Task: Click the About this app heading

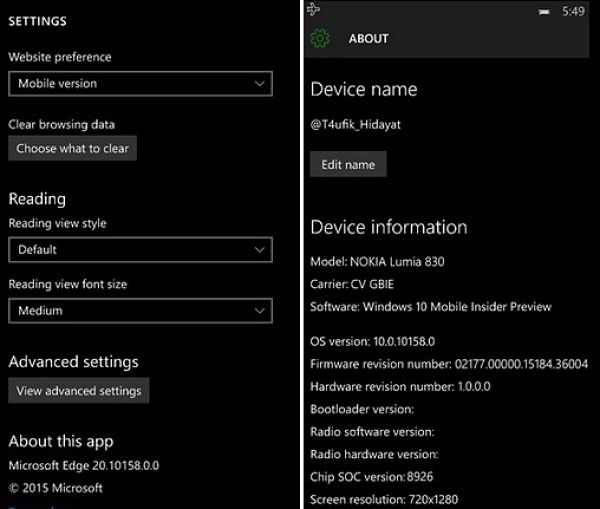Action: tap(61, 441)
